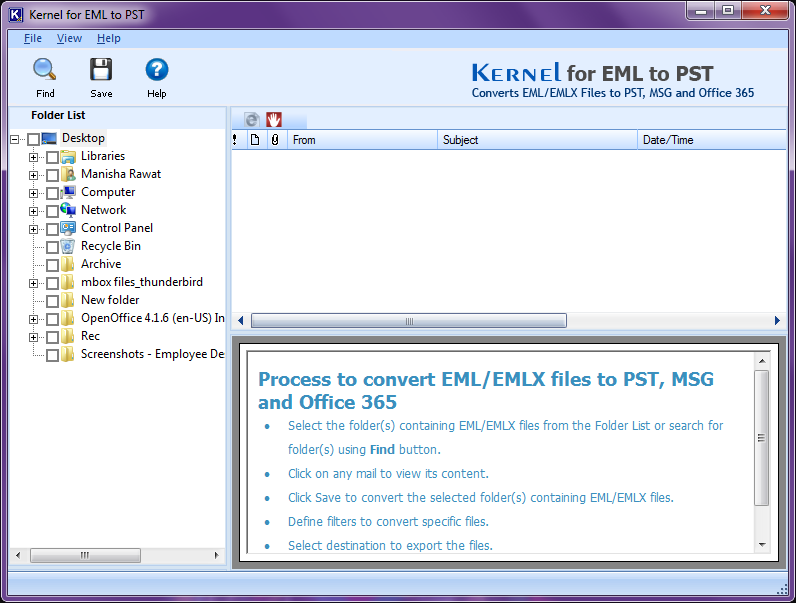Collapse the Desktop tree node
796x603 pixels.
(15, 139)
